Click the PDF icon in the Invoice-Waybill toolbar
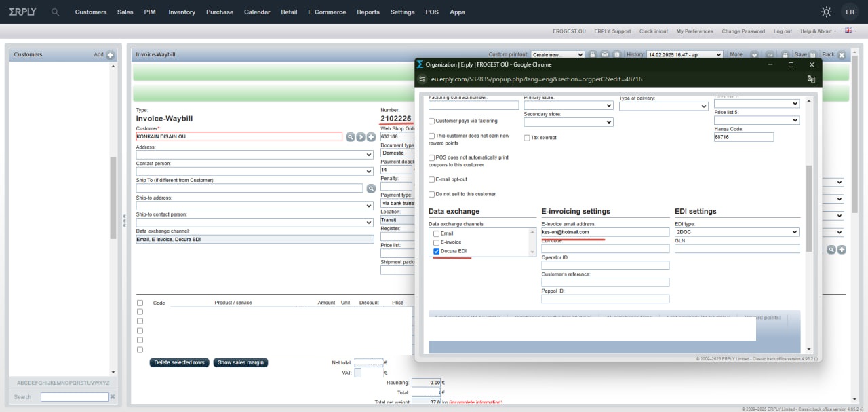The width and height of the screenshot is (868, 412). (770, 54)
